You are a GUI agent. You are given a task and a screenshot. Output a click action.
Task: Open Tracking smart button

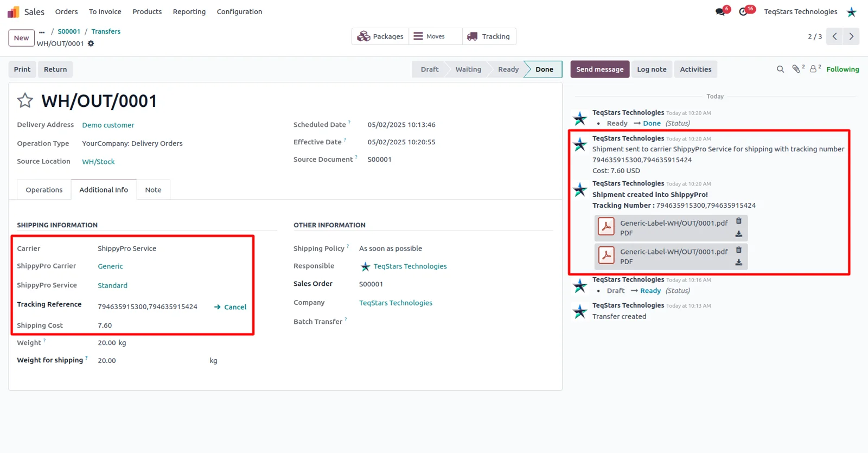489,36
